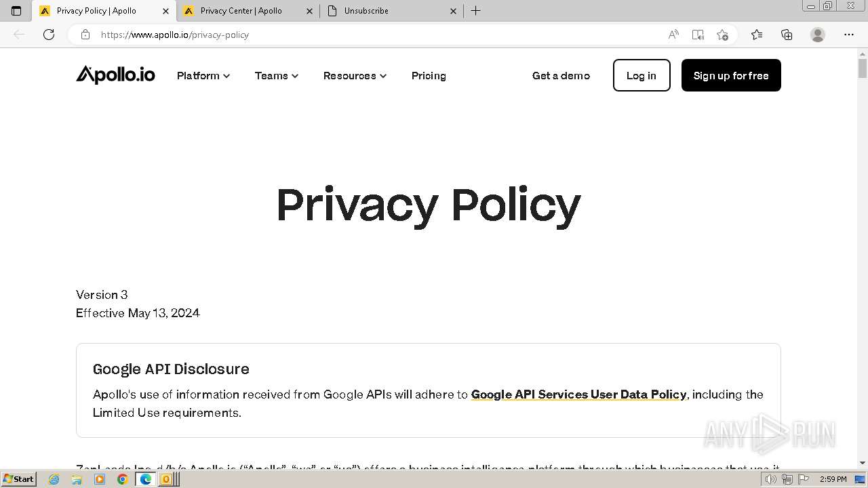The image size is (868, 488).
Task: Click the volume speaker tray icon
Action: tap(770, 479)
